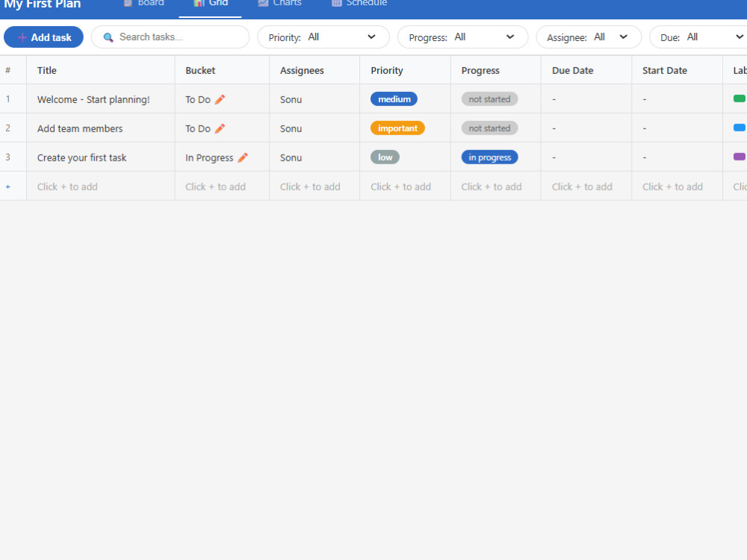This screenshot has height=560, width=747.
Task: Edit bucket pencil icon for Welcome task
Action: 220,99
